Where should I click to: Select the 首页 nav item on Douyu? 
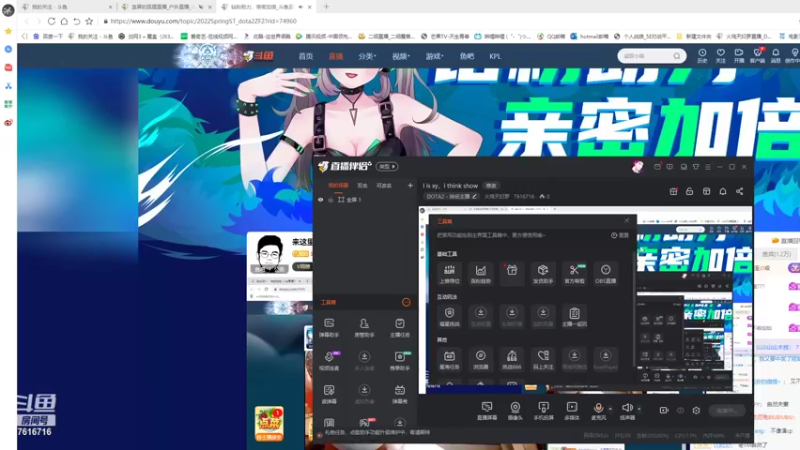306,56
